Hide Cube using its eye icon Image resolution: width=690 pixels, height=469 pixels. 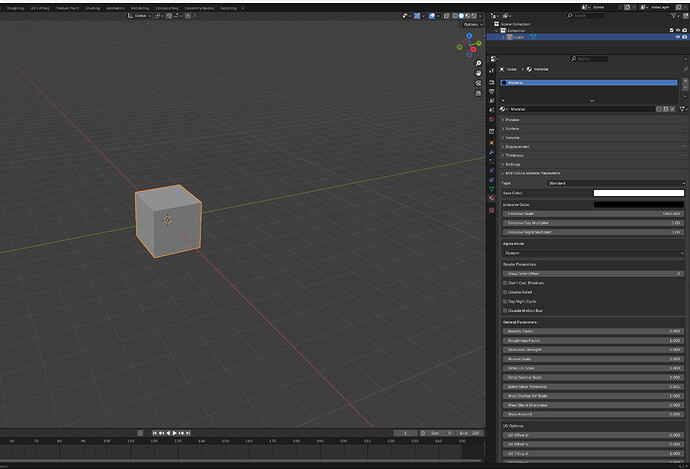[678, 37]
